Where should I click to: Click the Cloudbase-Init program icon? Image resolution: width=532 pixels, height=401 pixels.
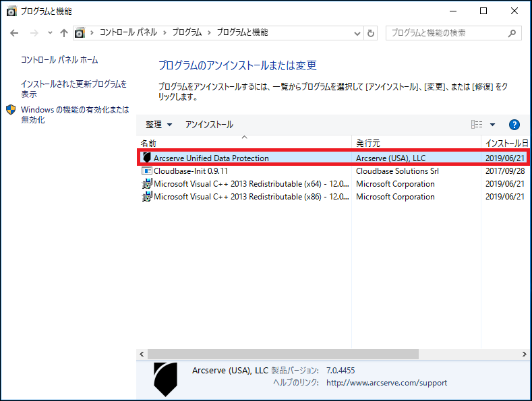(x=146, y=171)
